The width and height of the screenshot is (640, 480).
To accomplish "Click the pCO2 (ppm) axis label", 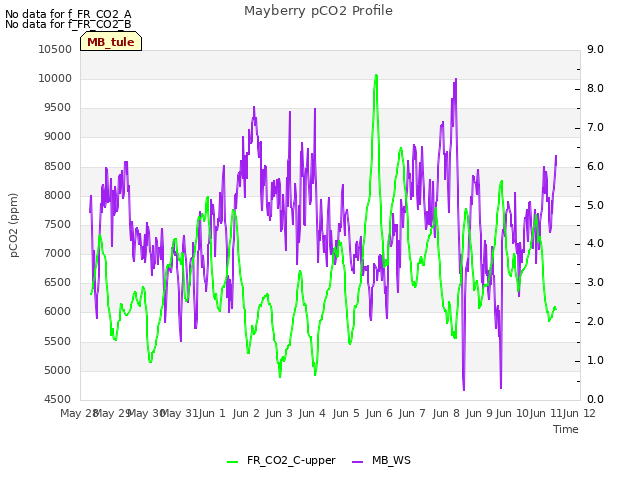I will click(x=13, y=225).
